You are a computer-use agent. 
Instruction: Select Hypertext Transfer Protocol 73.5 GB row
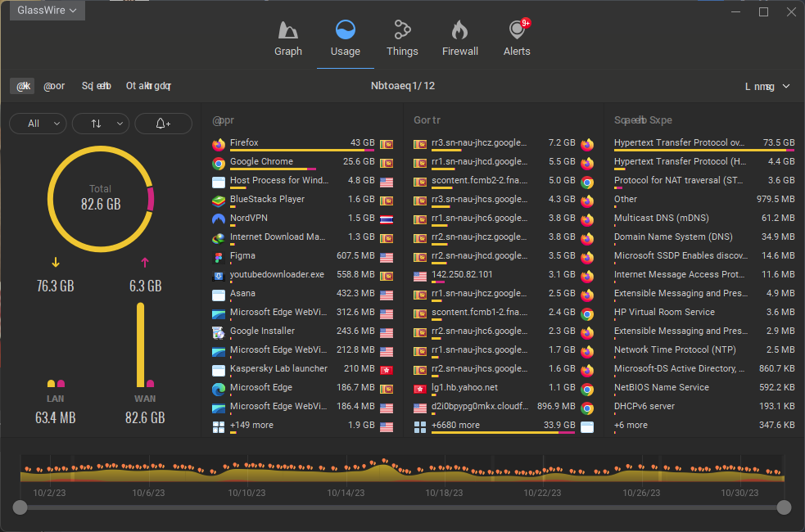pos(704,143)
